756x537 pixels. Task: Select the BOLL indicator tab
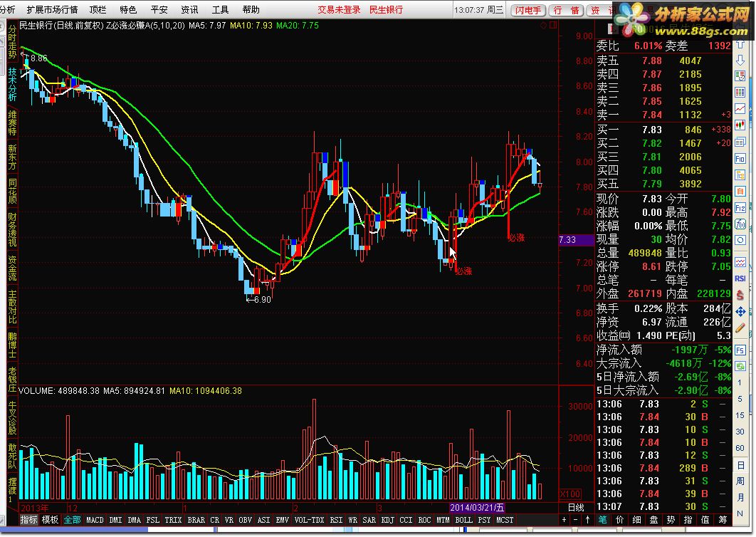coord(464,520)
